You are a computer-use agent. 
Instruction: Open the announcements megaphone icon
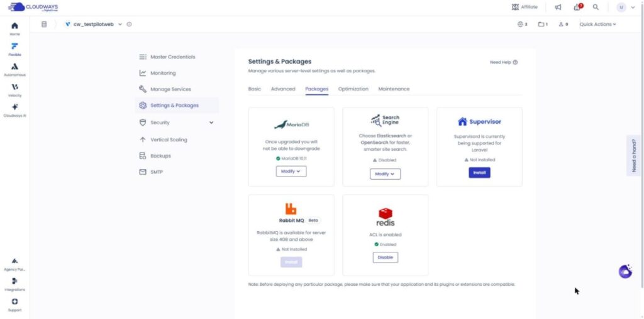coord(558,7)
